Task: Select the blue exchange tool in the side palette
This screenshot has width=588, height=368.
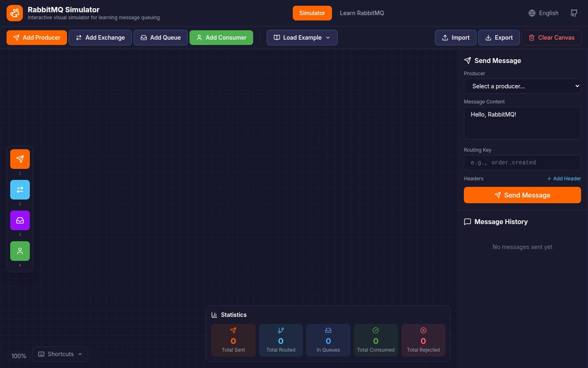Action: point(20,190)
